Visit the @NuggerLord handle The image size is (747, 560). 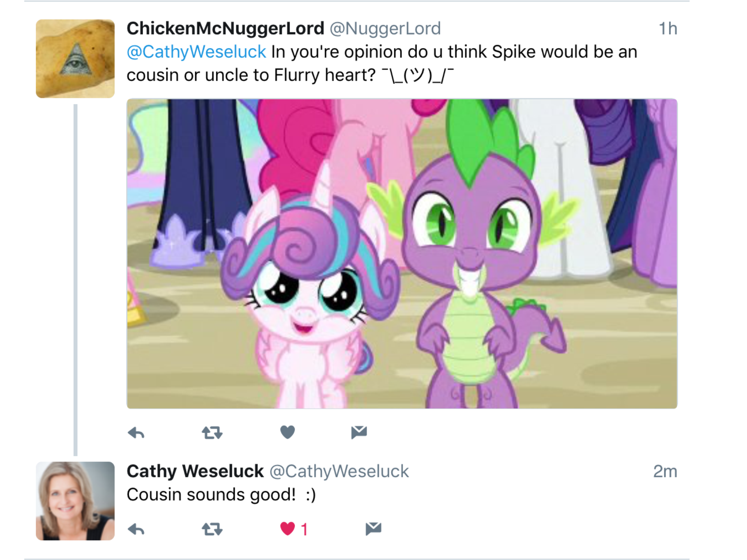[385, 28]
